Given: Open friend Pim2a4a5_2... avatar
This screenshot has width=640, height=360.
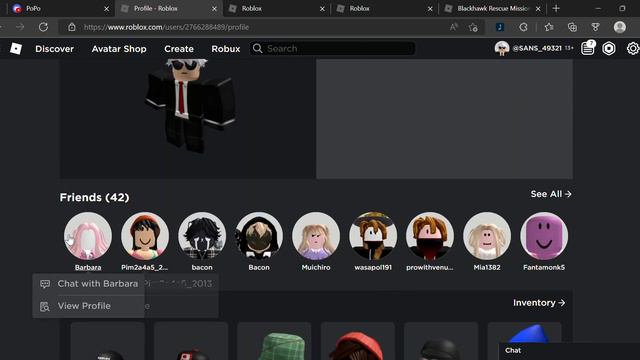Looking at the screenshot, I should click(144, 236).
